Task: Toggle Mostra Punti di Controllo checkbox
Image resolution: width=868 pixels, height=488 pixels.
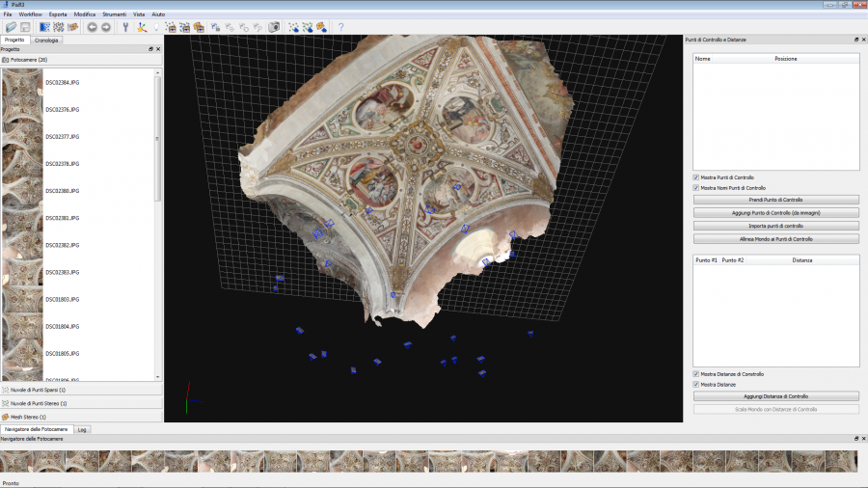Action: click(x=695, y=177)
